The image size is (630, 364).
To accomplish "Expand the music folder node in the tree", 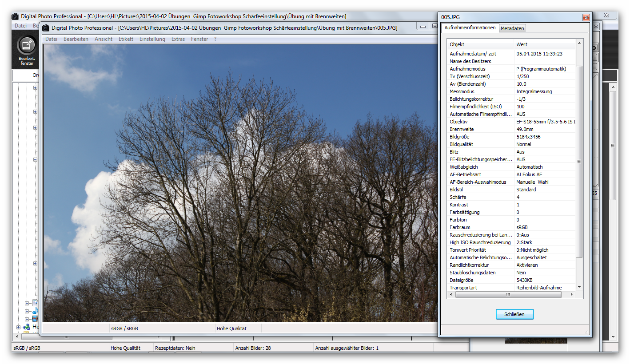I will [27, 311].
